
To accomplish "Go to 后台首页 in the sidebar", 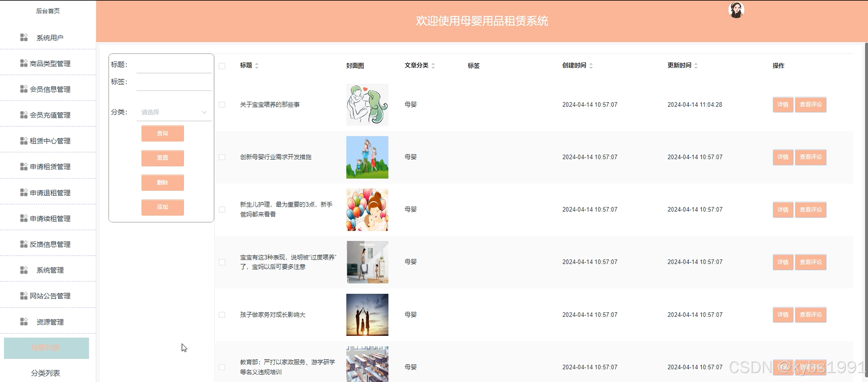I will pos(48,11).
